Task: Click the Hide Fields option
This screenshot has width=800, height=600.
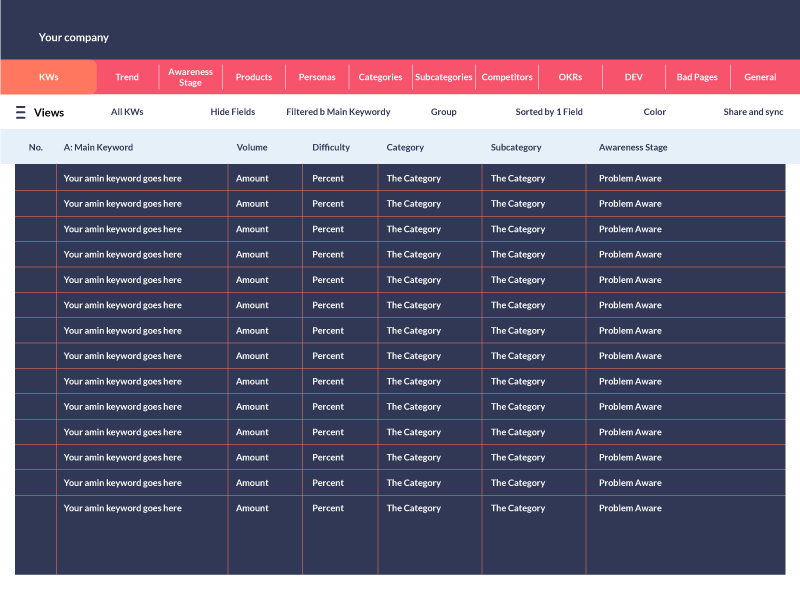Action: 232,112
